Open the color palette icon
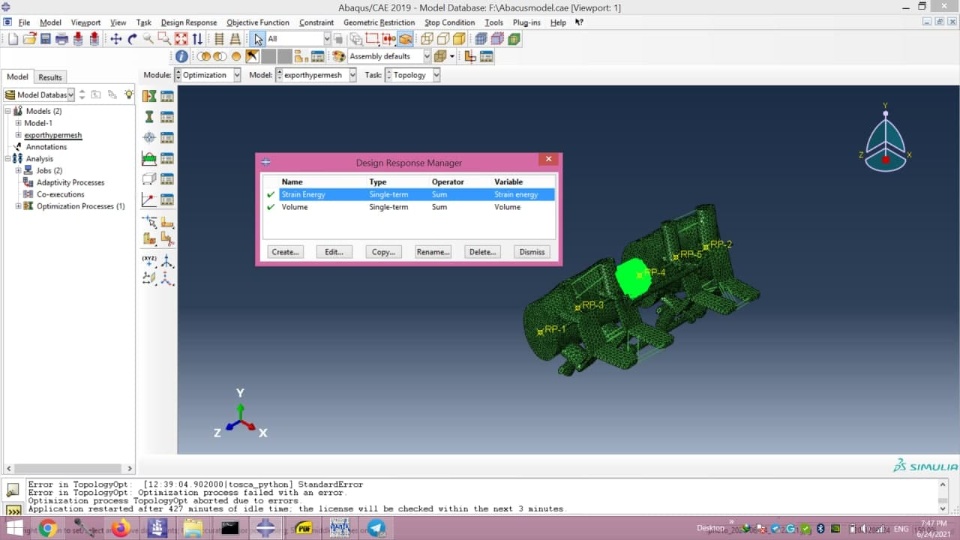The height and width of the screenshot is (540, 960). [339, 56]
